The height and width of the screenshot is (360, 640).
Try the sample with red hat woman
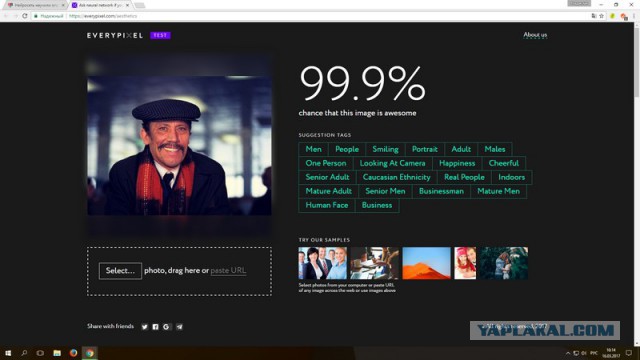pyautogui.click(x=465, y=263)
